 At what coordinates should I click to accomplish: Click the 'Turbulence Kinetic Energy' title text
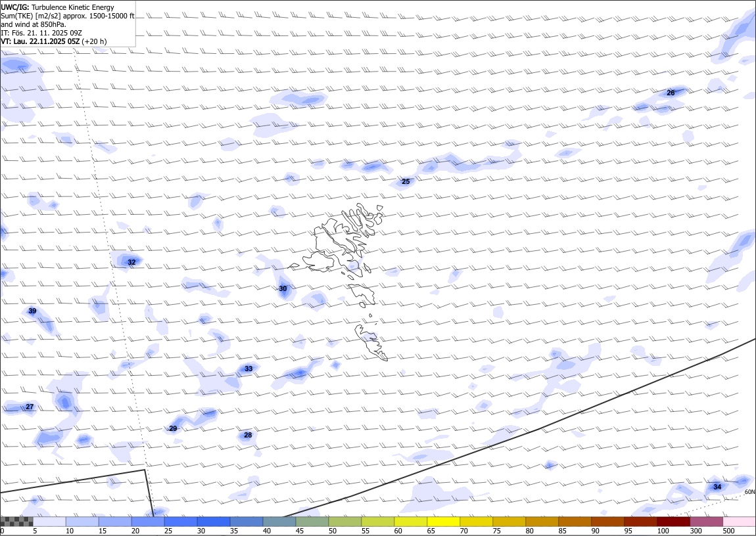73,7
